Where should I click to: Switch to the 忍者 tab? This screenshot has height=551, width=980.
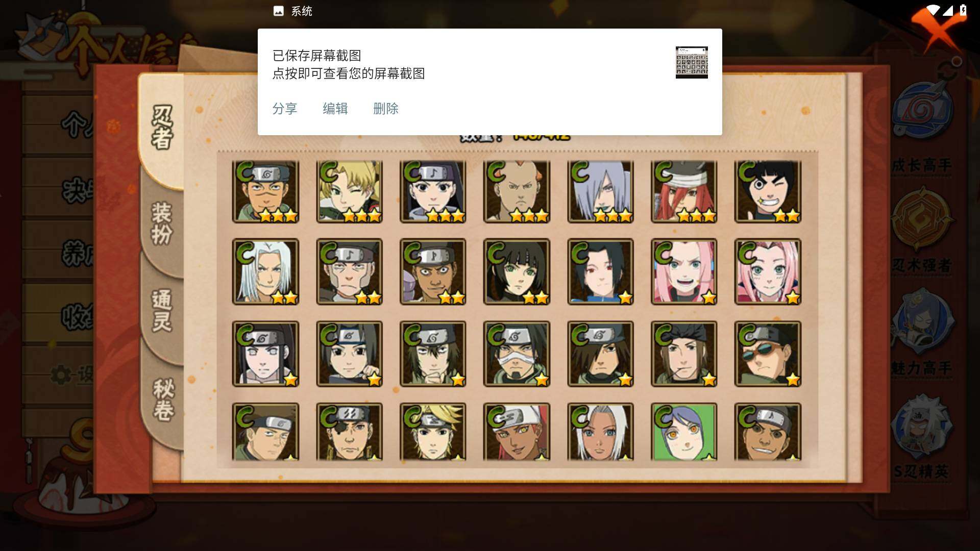[162, 128]
